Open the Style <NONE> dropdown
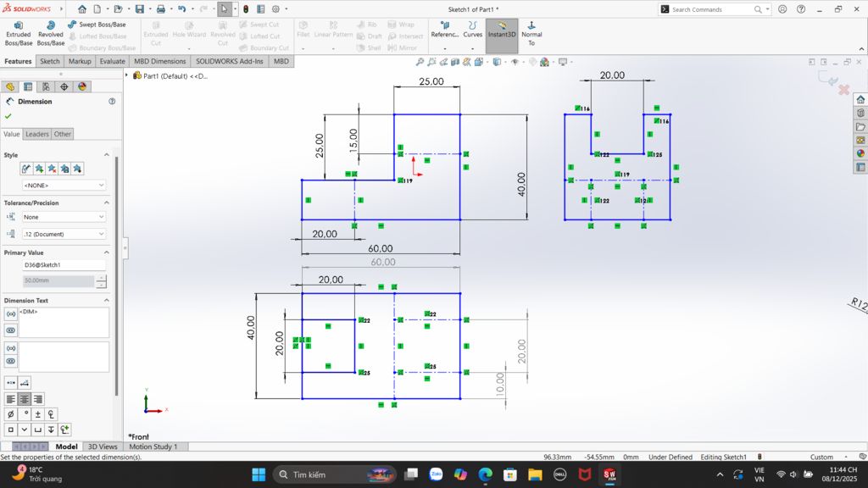Viewport: 868px width, 488px height. tap(64, 186)
